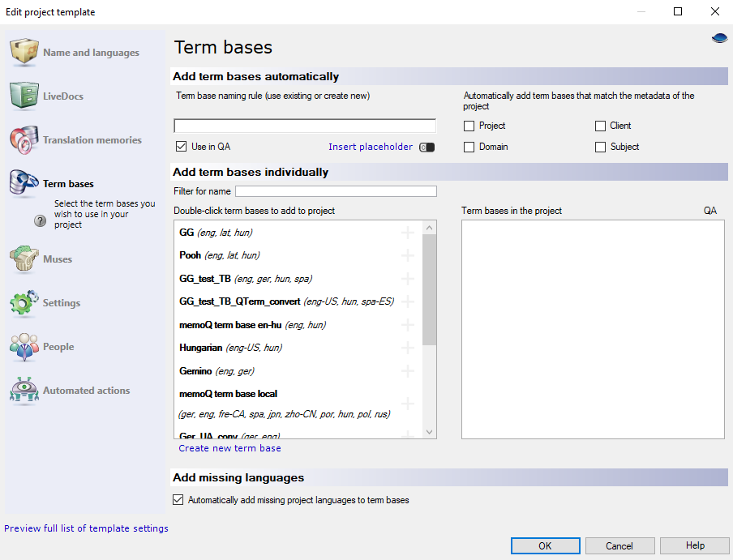This screenshot has width=733, height=560.
Task: Switch to the Term bases tab
Action: (68, 184)
